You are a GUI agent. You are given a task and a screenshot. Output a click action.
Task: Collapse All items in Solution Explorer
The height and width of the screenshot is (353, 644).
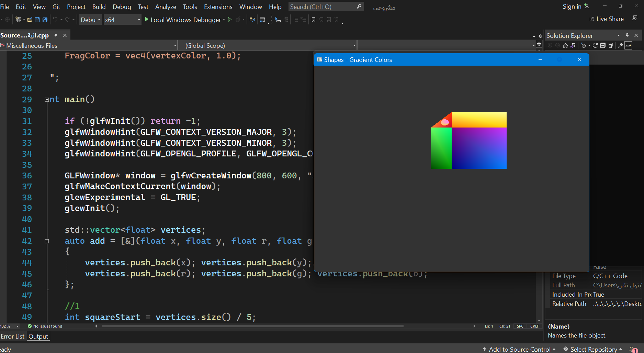tap(603, 45)
